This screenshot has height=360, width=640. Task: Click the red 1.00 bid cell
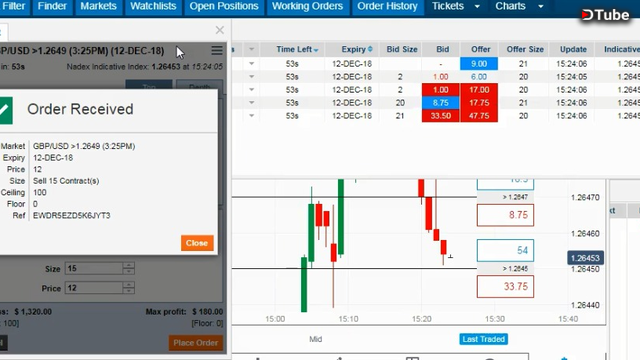click(440, 90)
